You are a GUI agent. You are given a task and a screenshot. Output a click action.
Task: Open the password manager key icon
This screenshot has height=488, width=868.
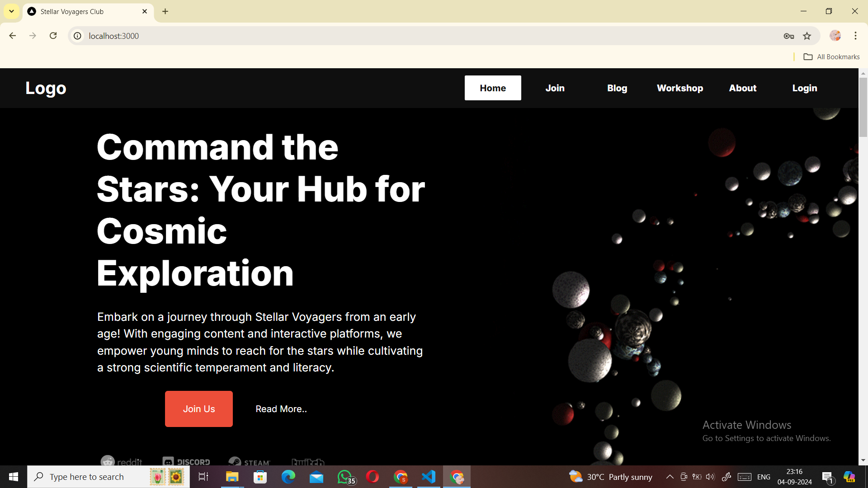pyautogui.click(x=789, y=36)
